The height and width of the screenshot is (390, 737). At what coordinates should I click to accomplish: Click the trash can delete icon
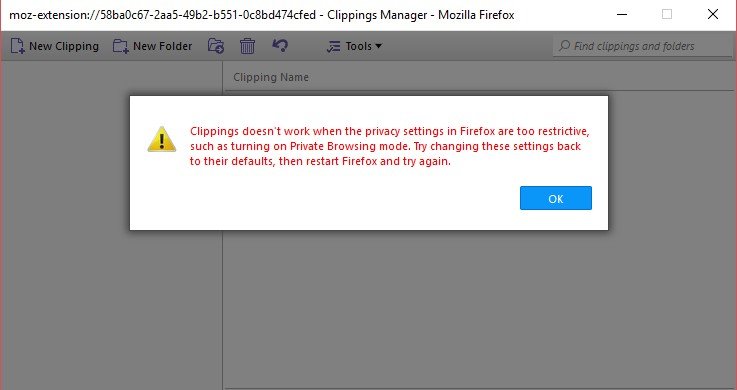(x=247, y=46)
